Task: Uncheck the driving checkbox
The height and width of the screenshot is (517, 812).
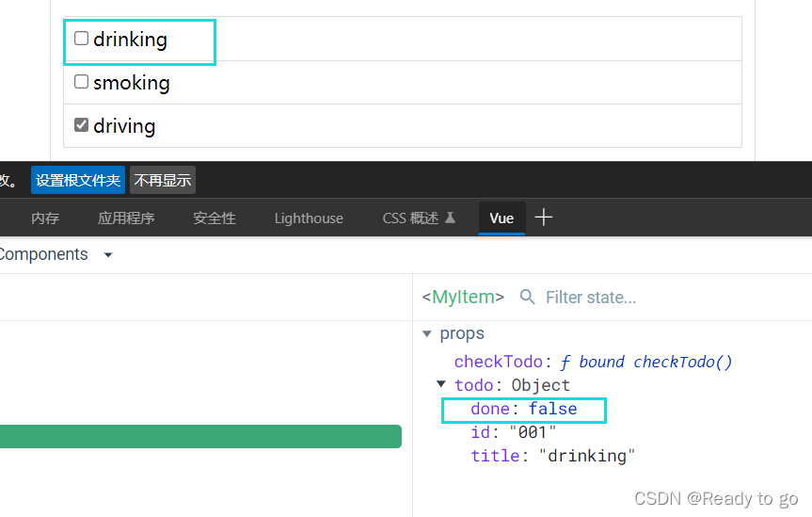Action: coord(81,125)
